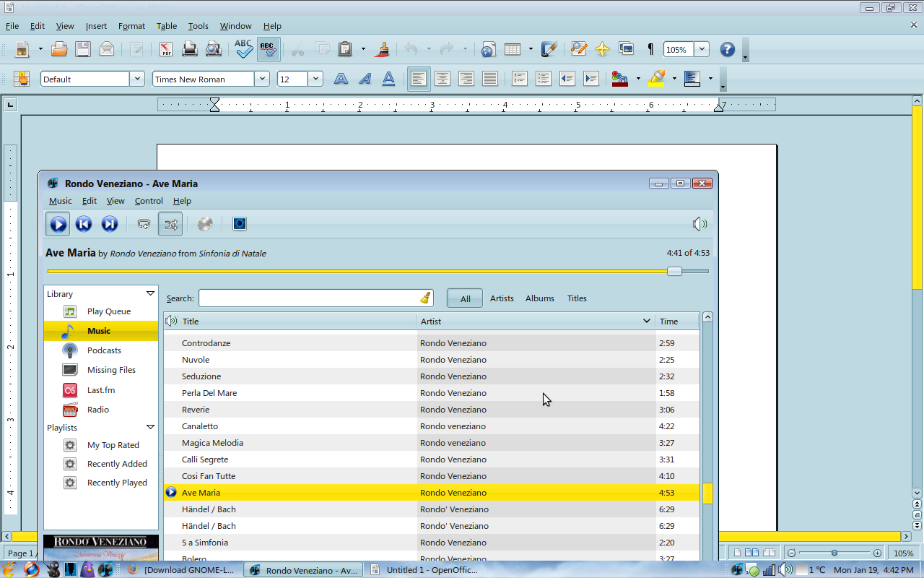Click the Rhythmbox search input field

(x=309, y=298)
